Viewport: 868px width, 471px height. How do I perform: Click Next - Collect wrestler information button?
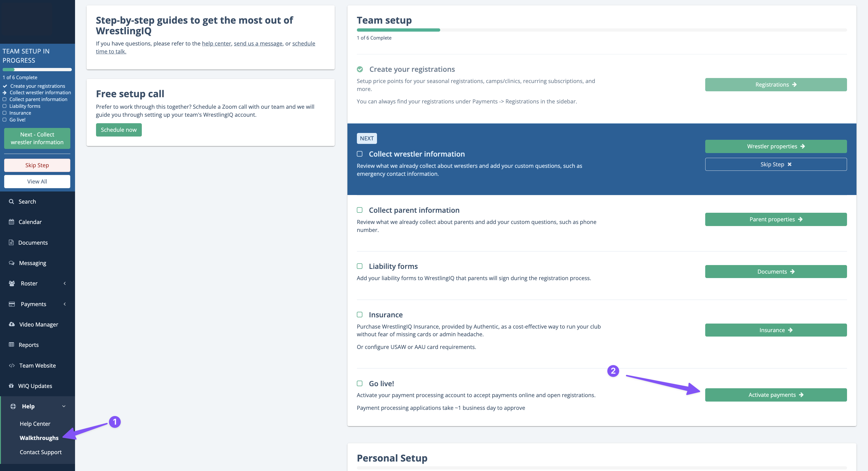coord(37,138)
